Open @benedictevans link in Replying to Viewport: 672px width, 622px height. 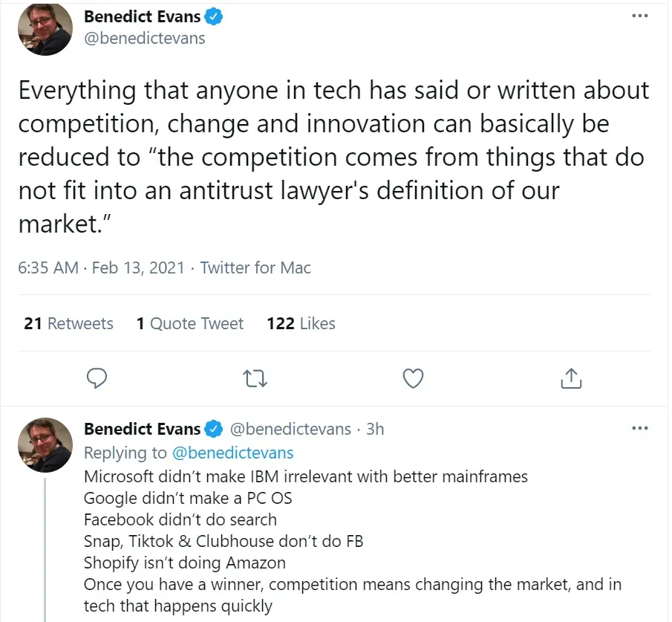[x=232, y=453]
